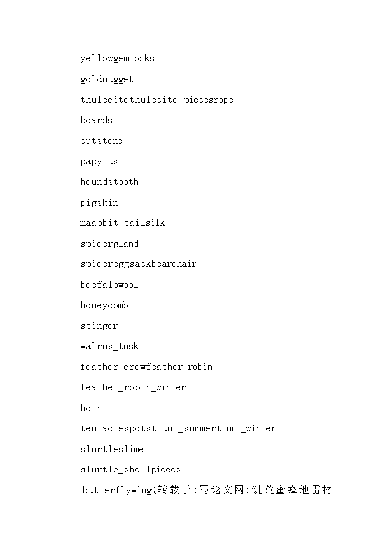This screenshot has width=392, height=555.
Task: Click the word yellowgemrocks
Action: (x=118, y=59)
